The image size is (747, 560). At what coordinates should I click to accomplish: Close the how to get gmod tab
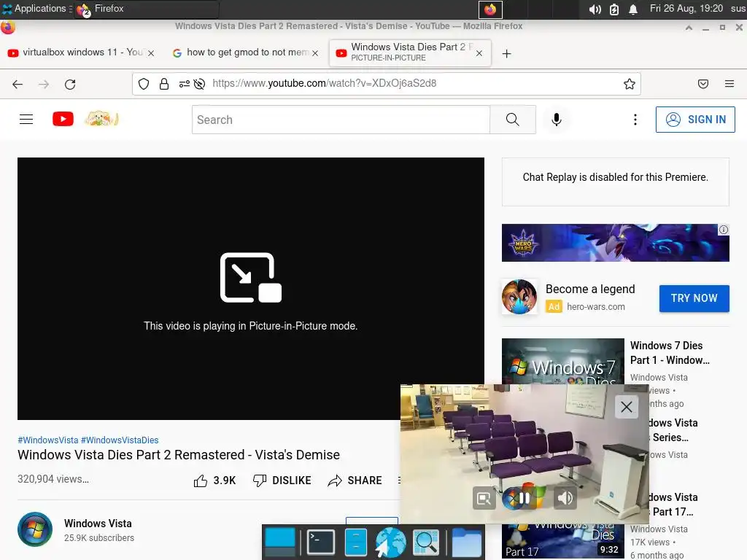coord(315,52)
